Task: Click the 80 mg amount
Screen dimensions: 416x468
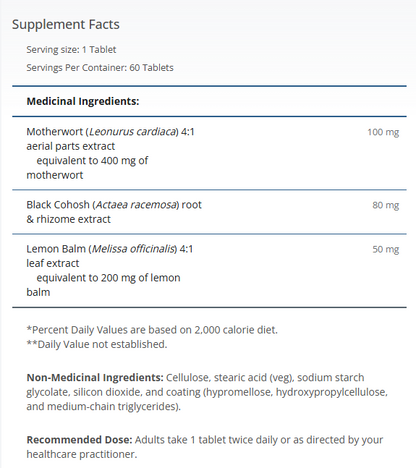Action: click(386, 205)
